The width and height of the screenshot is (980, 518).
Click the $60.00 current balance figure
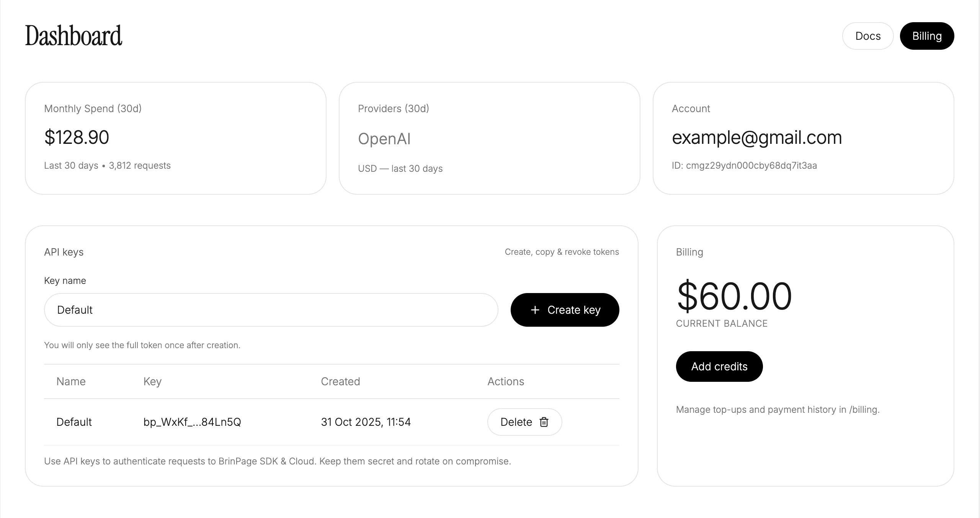(734, 296)
